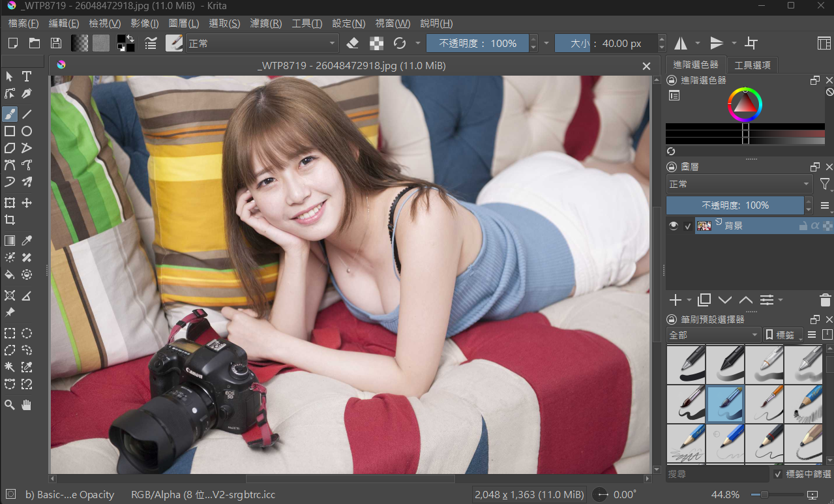Choose the Move tool
Viewport: 834px width, 504px height.
click(27, 203)
